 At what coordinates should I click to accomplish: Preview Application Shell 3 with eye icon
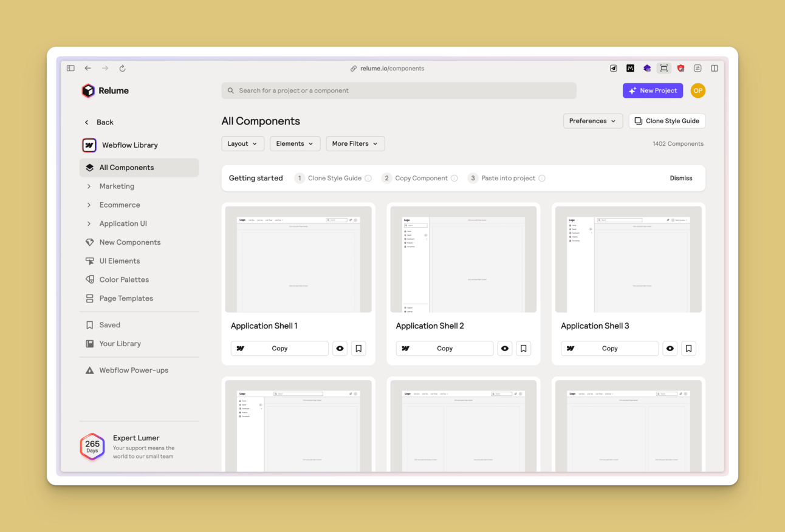[670, 349]
